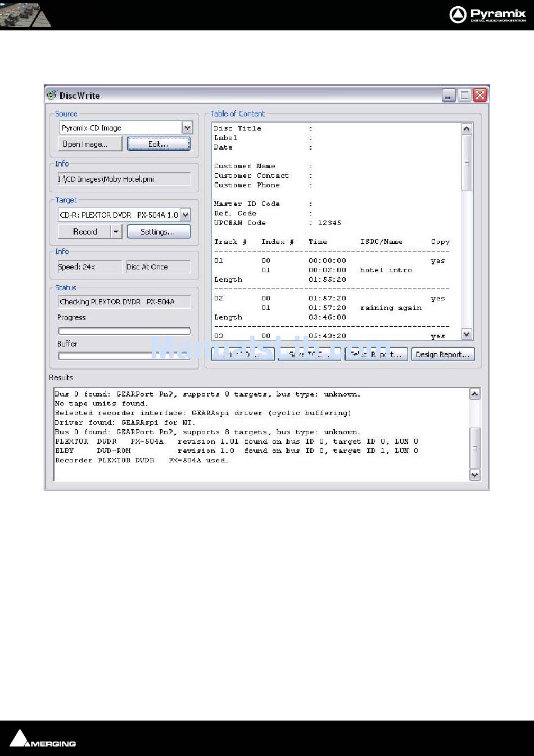The image size is (534, 756).
Task: Expand the Target recorder dropdown, PLEXTOR DVDR
Action: 185,215
